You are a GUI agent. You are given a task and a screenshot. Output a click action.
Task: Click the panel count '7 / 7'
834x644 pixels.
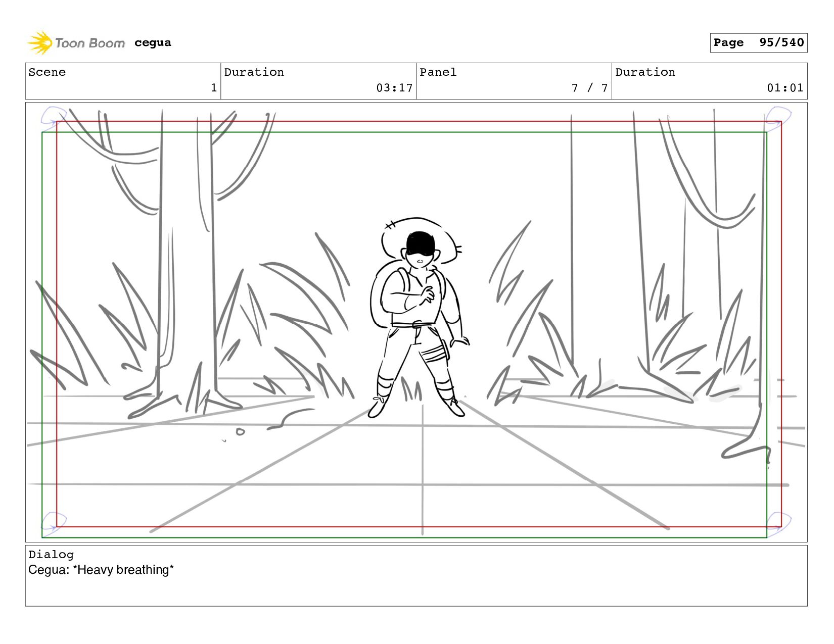click(589, 88)
